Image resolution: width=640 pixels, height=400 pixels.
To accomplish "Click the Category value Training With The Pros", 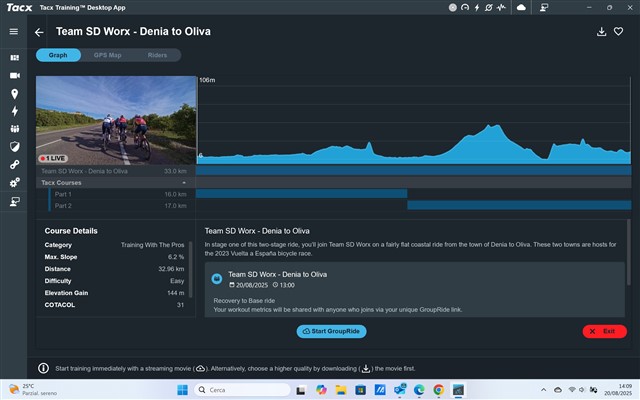I will point(153,245).
